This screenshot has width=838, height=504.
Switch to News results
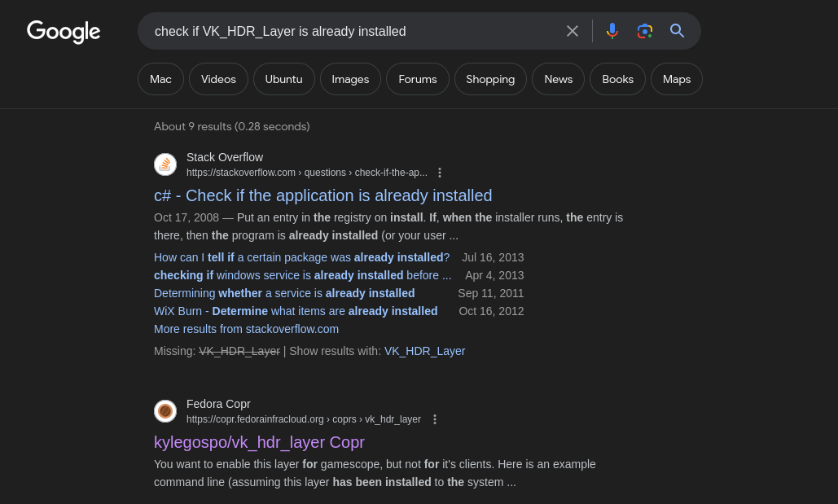pos(559,79)
